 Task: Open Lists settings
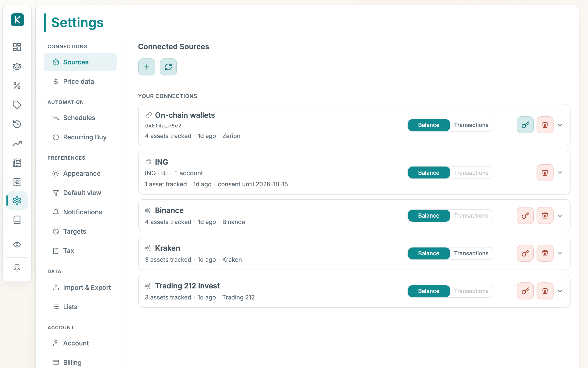[80, 307]
